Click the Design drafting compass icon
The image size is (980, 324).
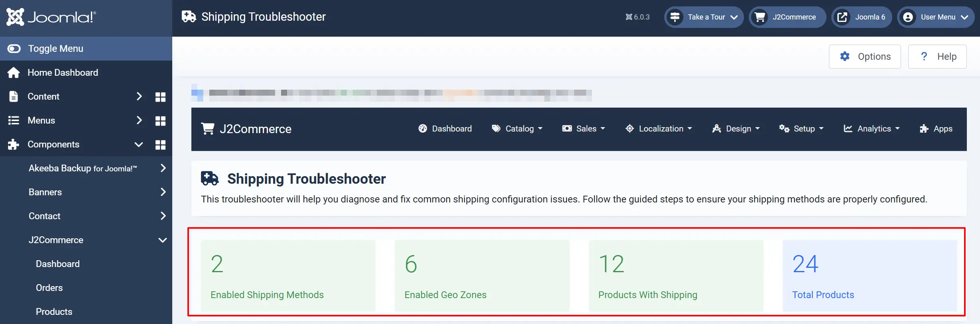tap(716, 129)
